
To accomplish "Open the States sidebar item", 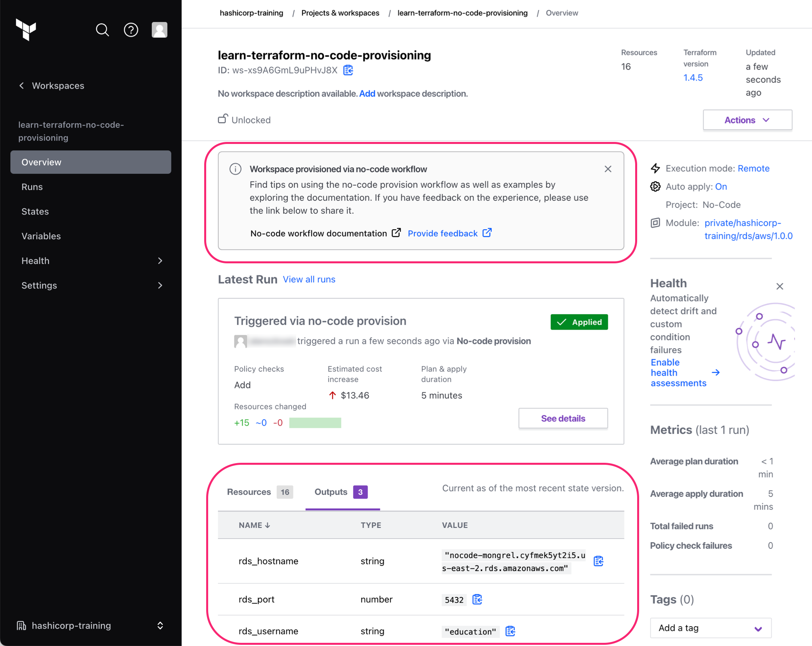I will [x=35, y=211].
